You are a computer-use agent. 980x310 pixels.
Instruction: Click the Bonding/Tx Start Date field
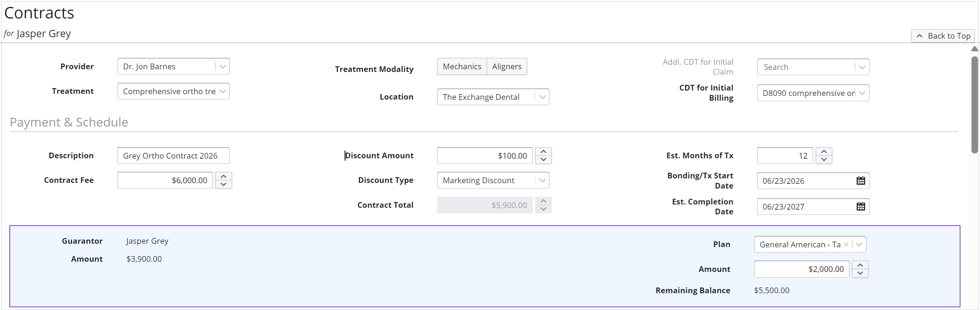click(x=813, y=181)
